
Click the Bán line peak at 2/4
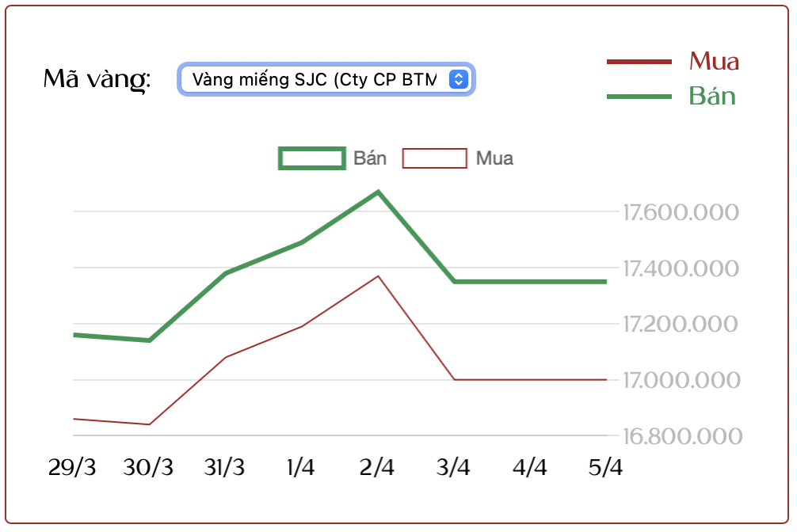click(x=378, y=192)
